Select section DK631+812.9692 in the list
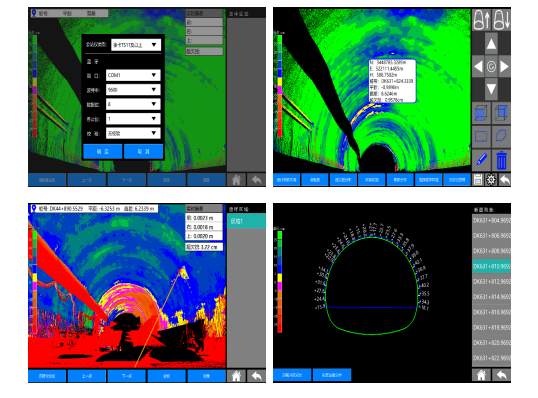This screenshot has height=398, width=538. 492,282
